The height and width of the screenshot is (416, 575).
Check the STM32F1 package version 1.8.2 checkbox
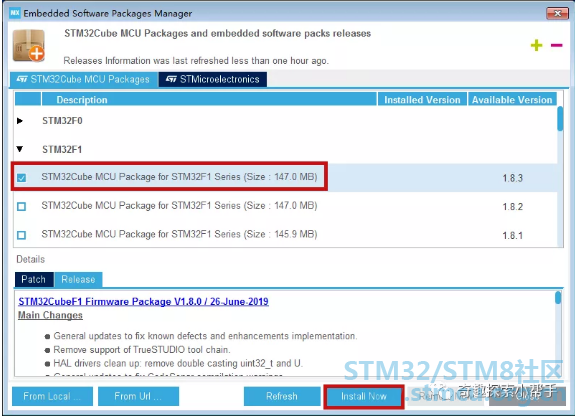tap(22, 206)
